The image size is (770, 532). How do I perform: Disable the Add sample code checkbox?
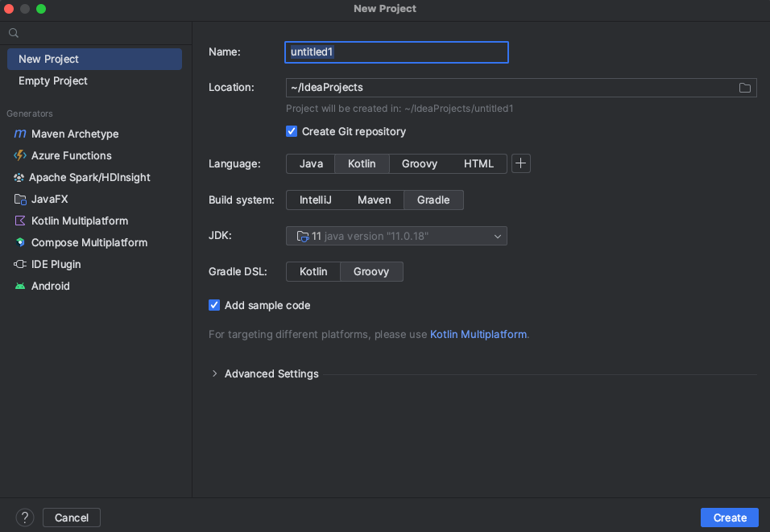click(214, 305)
